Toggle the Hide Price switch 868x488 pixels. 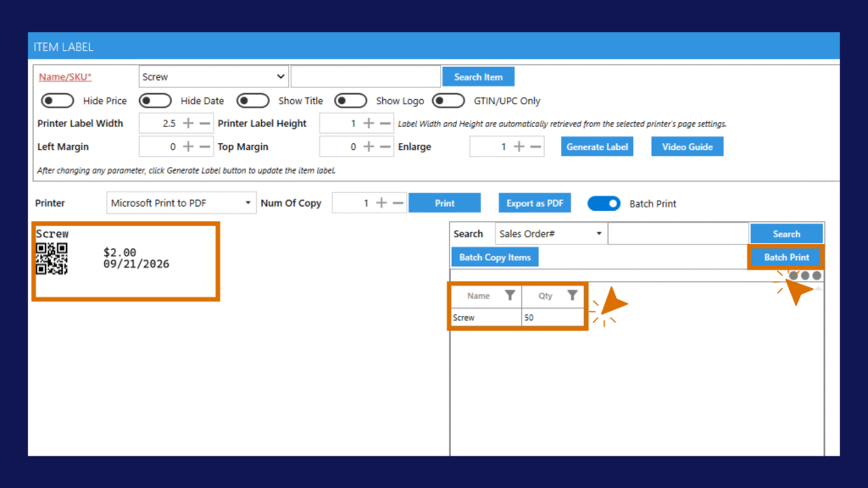coord(57,101)
